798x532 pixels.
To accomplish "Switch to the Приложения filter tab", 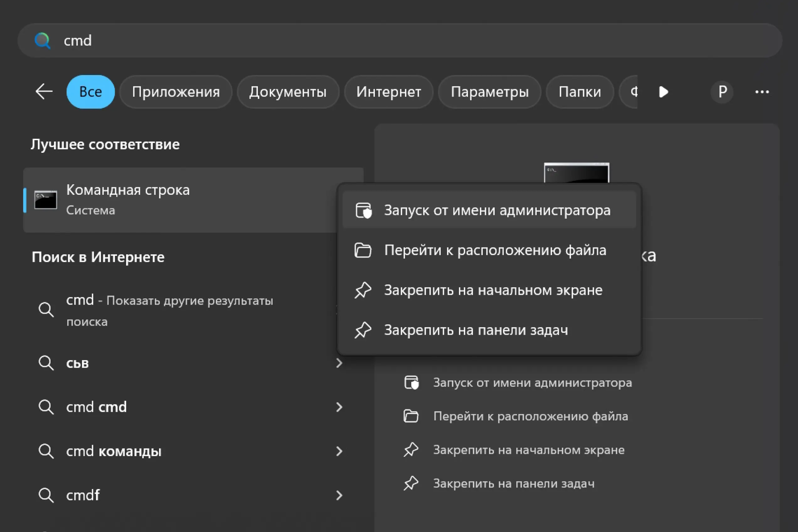I will click(x=176, y=92).
